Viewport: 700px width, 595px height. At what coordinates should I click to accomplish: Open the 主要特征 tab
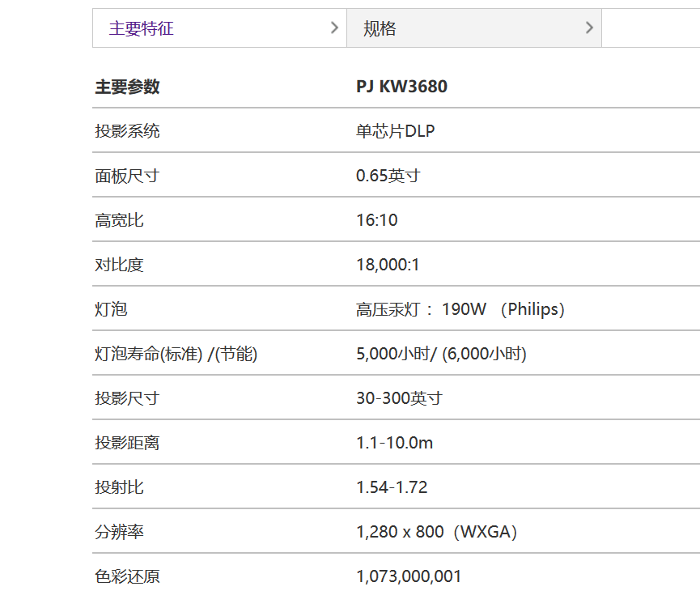click(x=142, y=29)
